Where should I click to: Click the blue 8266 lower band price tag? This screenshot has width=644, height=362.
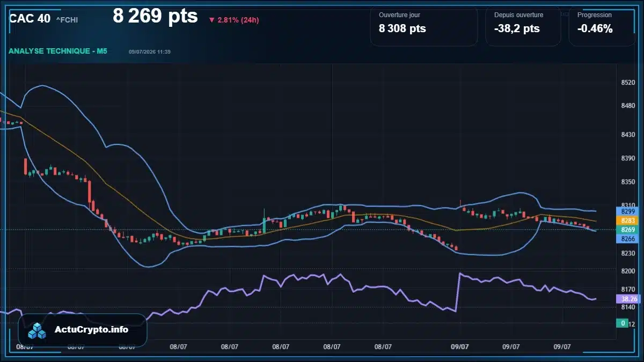click(x=628, y=239)
